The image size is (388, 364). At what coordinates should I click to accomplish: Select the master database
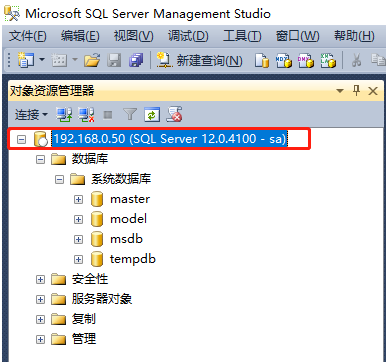coord(130,199)
